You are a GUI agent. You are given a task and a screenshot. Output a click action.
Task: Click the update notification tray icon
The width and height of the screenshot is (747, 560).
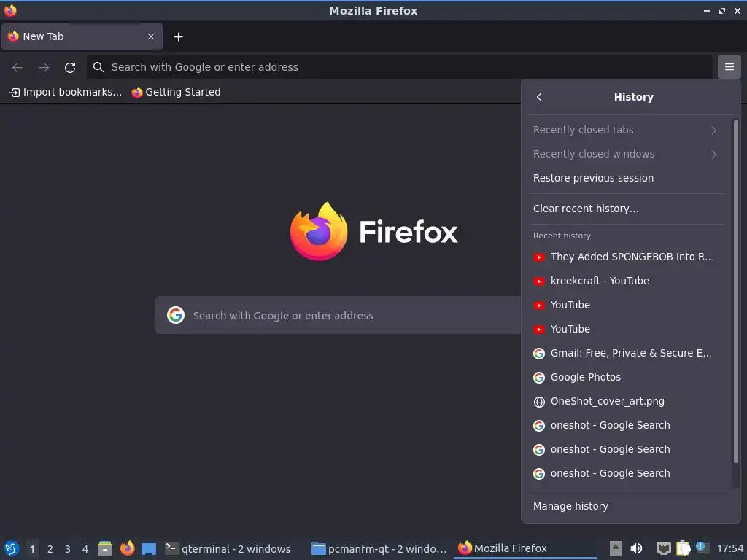pyautogui.click(x=701, y=548)
